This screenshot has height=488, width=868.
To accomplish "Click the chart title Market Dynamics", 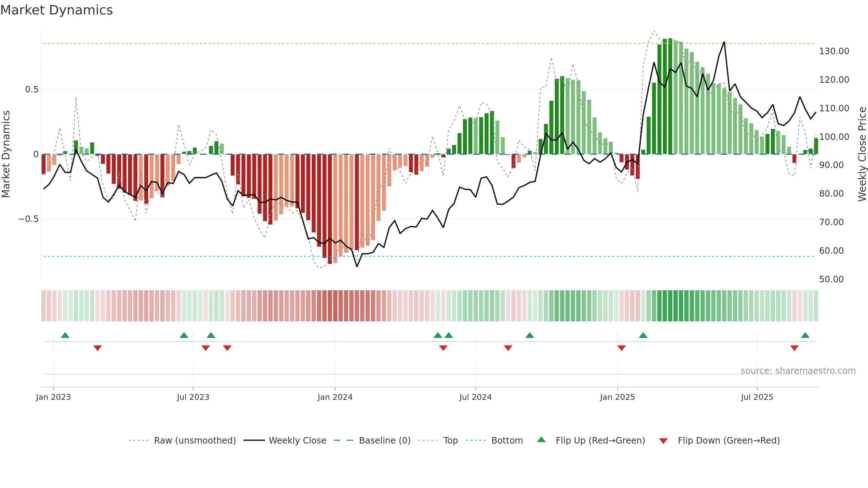I will coord(56,10).
